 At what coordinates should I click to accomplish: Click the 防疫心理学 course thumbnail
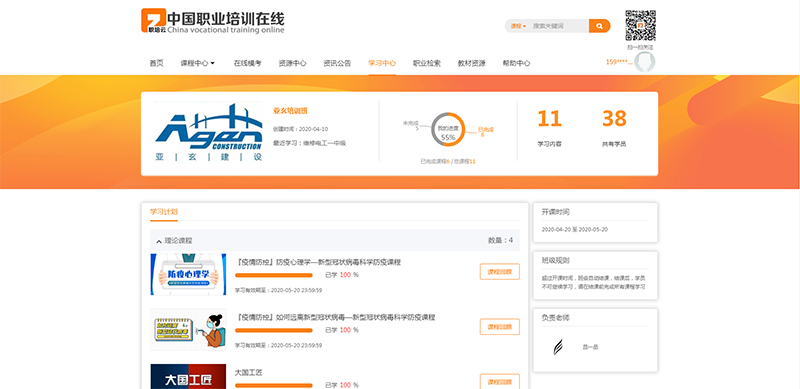point(188,274)
